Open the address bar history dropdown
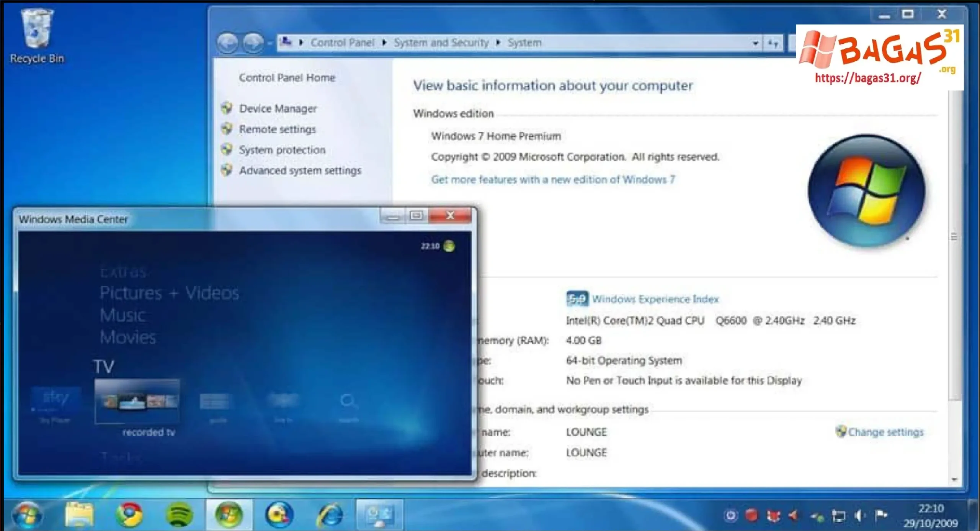This screenshot has height=531, width=980. tap(756, 43)
